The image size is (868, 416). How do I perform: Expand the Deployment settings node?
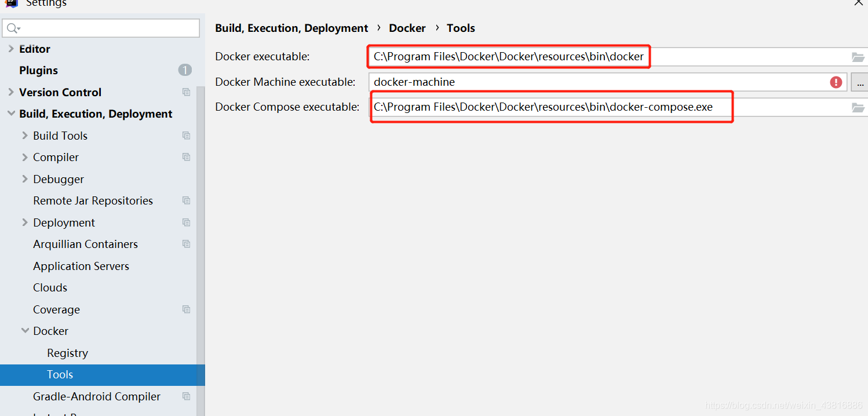(24, 222)
